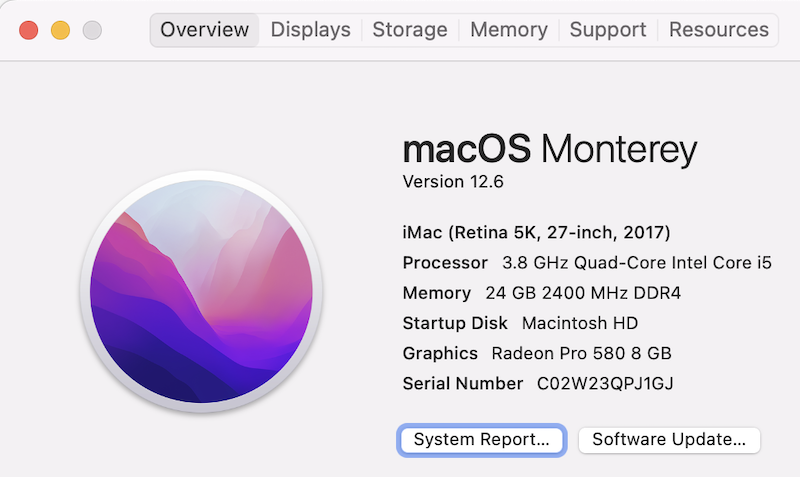The height and width of the screenshot is (477, 800).
Task: Minimize window using yellow button
Action: click(x=60, y=30)
